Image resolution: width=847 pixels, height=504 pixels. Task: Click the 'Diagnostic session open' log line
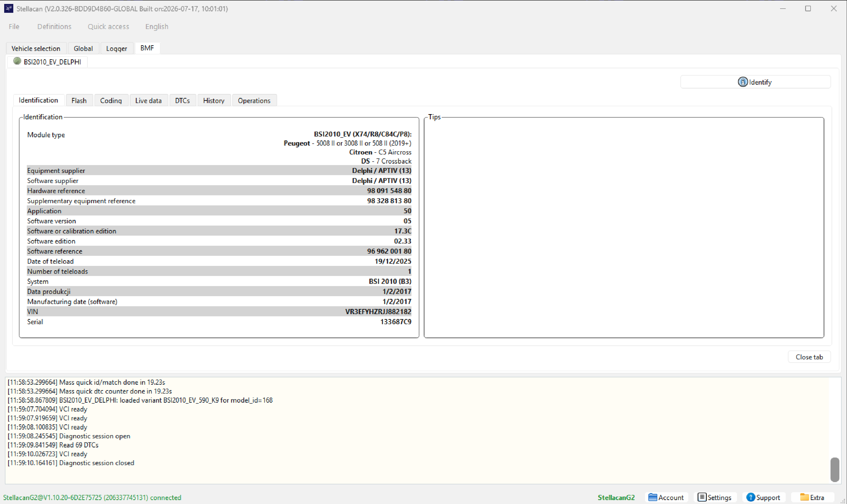pyautogui.click(x=69, y=436)
